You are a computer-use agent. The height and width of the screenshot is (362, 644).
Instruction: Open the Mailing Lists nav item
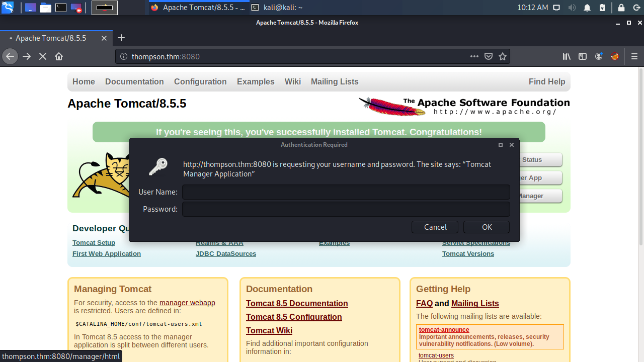click(335, 81)
